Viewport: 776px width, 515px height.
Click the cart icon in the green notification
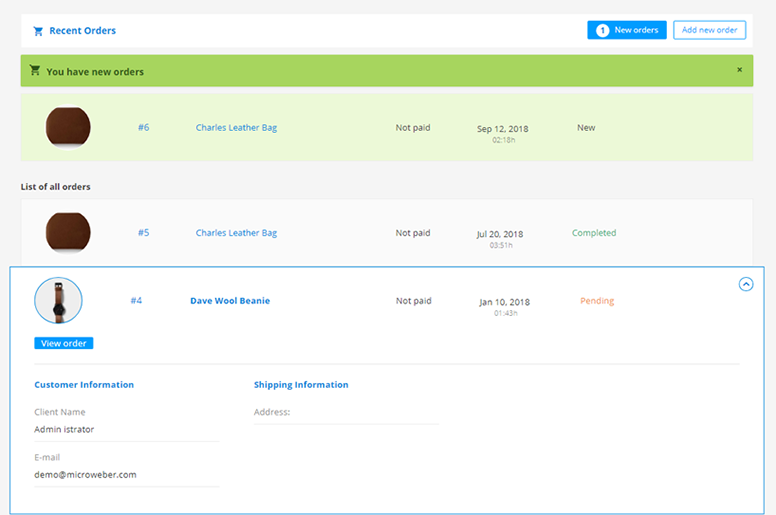(x=35, y=70)
